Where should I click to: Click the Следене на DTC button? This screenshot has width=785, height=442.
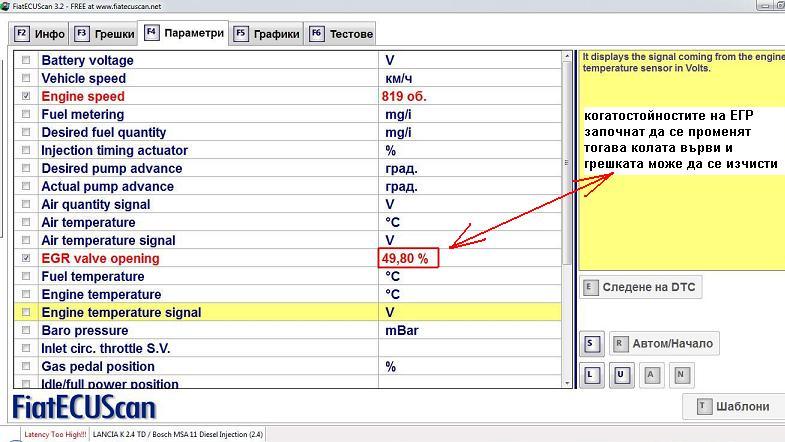tap(640, 287)
